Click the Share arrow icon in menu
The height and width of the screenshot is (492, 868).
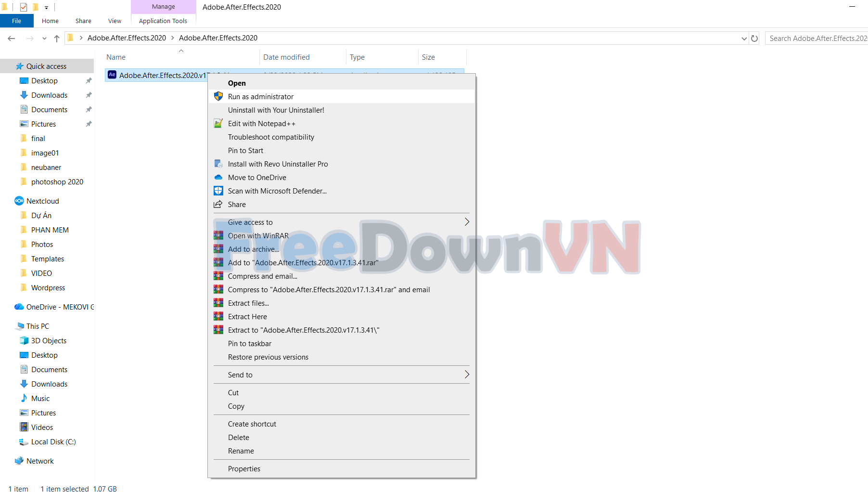tap(218, 205)
